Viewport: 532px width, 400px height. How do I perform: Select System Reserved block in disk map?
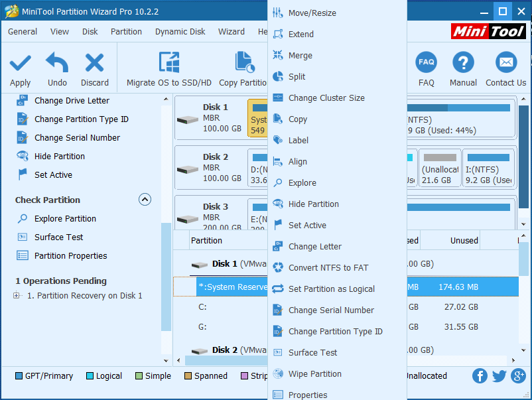tap(258, 117)
